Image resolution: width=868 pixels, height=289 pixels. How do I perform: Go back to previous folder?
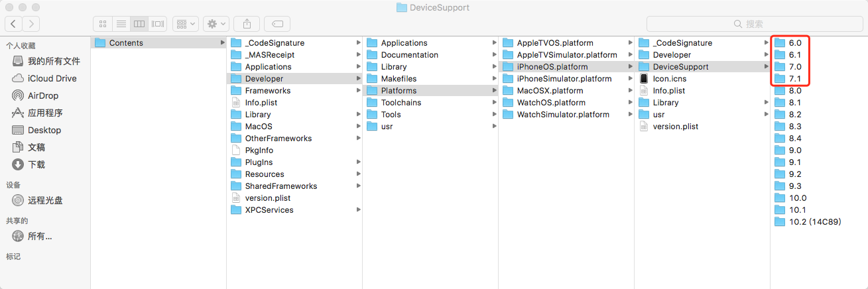point(13,24)
